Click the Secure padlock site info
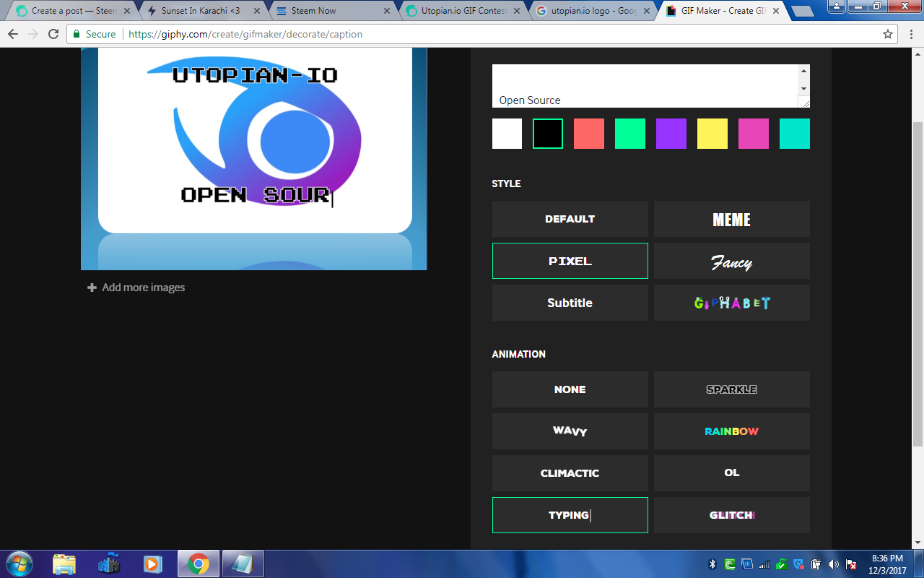924x578 pixels. (94, 34)
